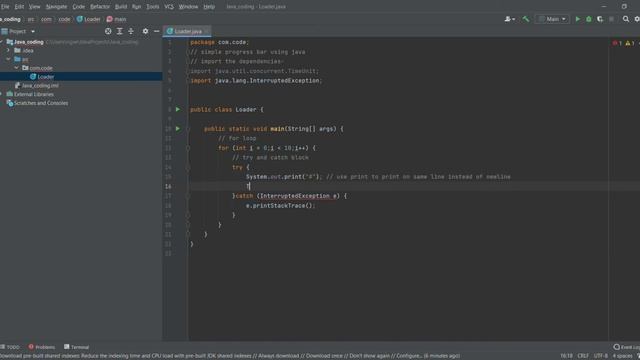Open the Code menu
Screen dimensions: 640x360
pos(78,7)
